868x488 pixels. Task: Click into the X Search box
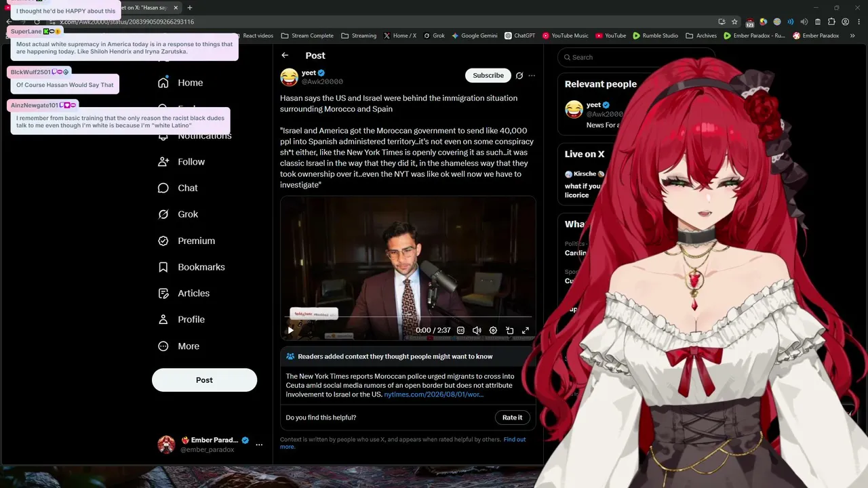pyautogui.click(x=636, y=58)
